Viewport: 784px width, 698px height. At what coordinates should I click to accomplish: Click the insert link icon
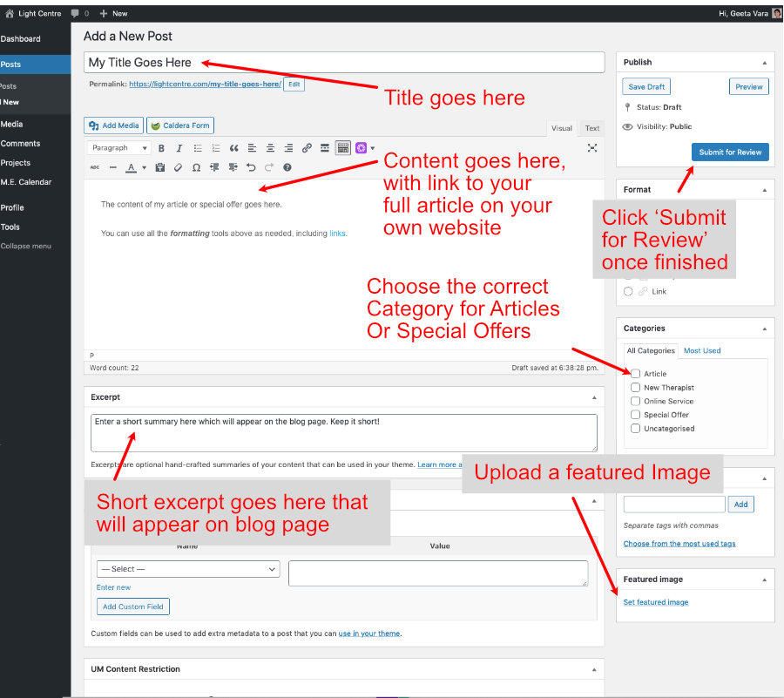pyautogui.click(x=307, y=148)
